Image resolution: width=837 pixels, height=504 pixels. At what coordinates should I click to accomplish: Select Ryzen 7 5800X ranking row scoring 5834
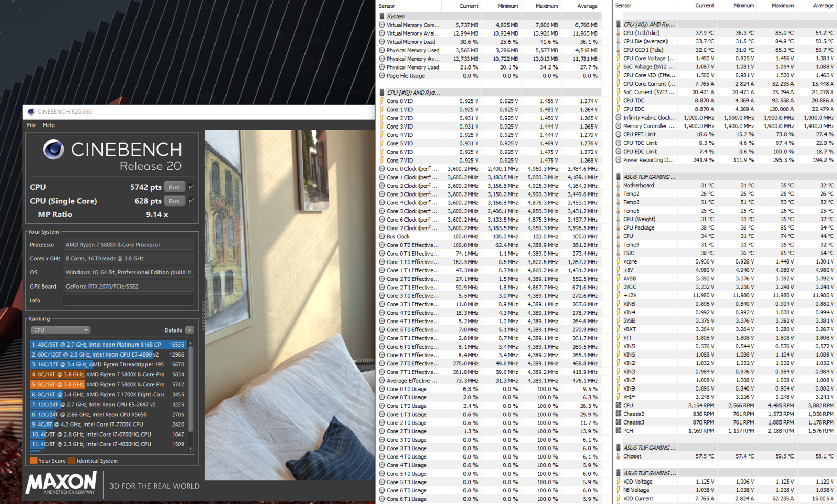click(108, 374)
